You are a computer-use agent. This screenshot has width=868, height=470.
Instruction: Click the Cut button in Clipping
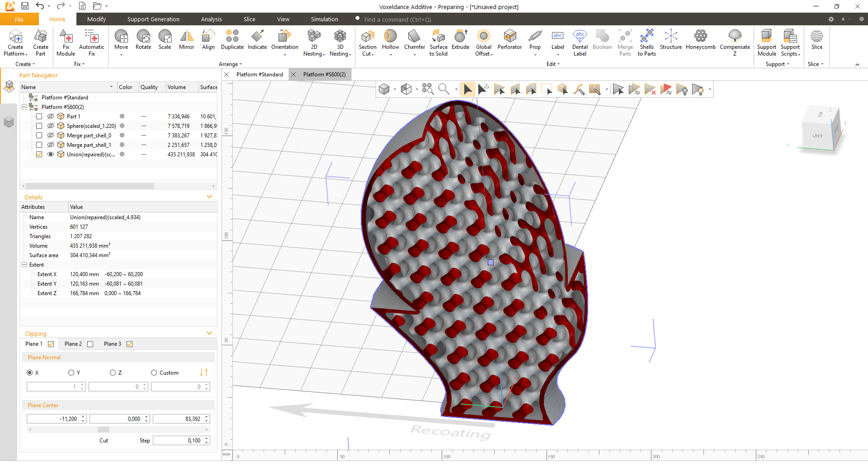tap(104, 441)
